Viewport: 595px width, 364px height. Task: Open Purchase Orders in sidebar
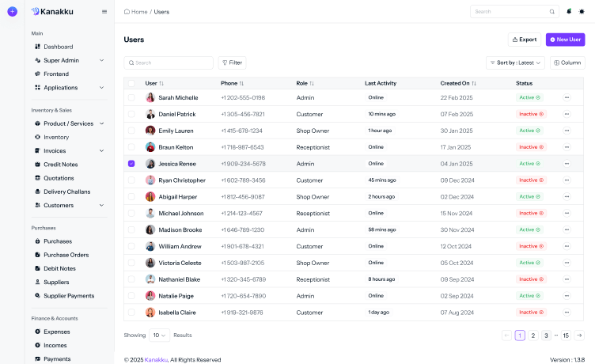pos(66,255)
